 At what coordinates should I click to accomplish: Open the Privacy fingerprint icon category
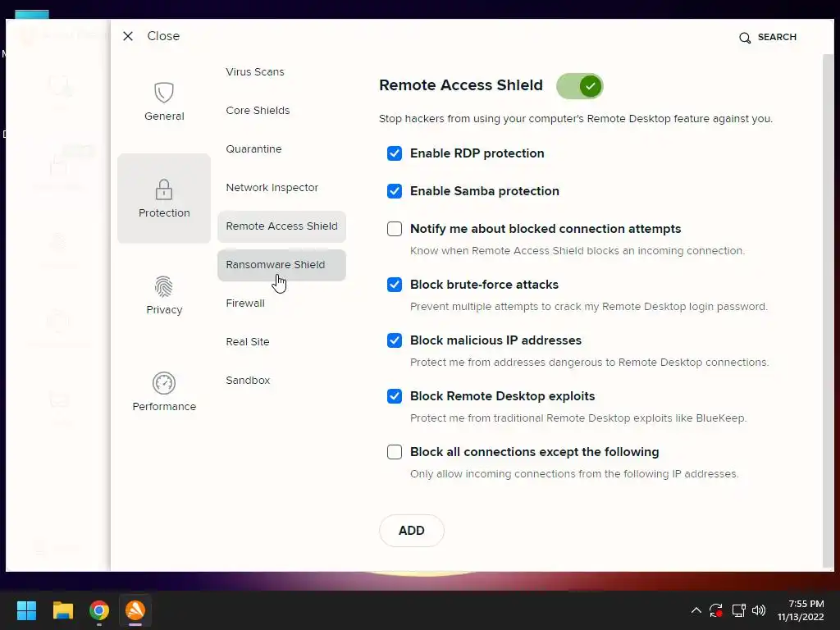point(164,295)
